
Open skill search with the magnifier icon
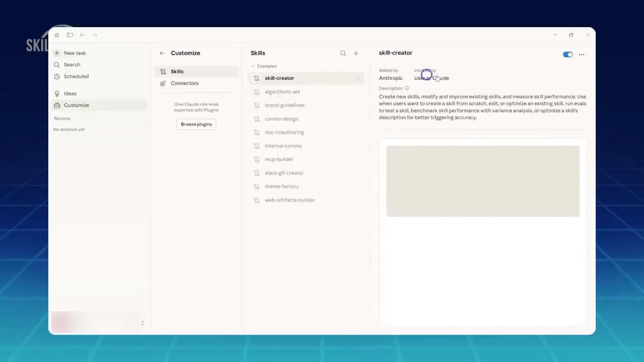click(343, 53)
